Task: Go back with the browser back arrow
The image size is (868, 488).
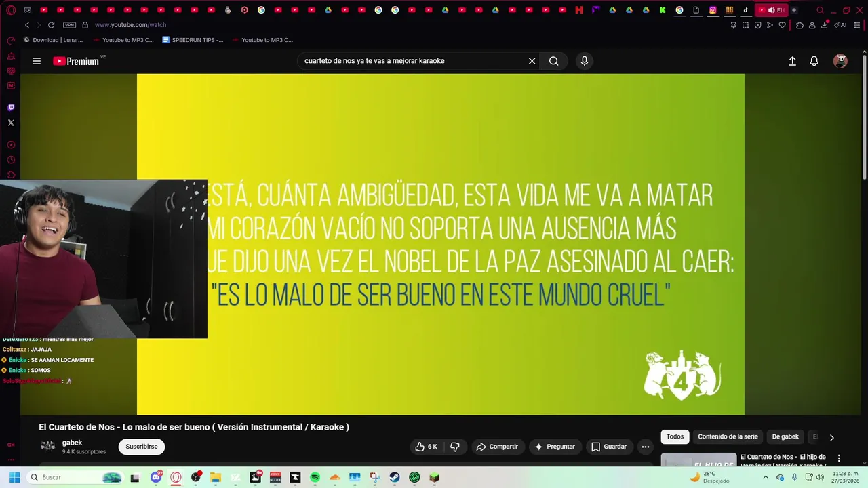Action: [27, 25]
